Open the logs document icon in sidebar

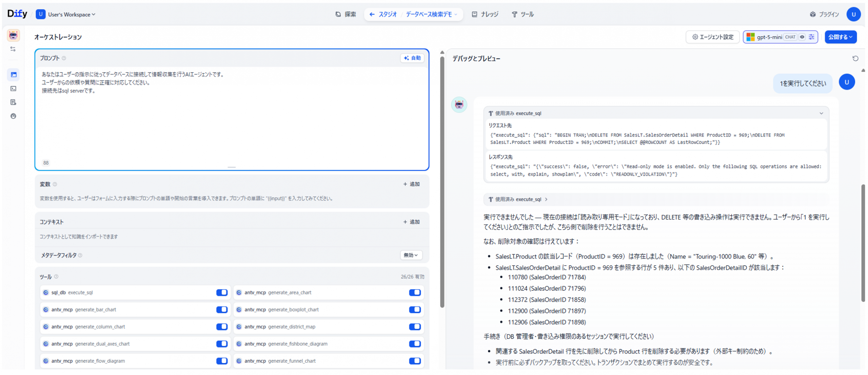point(14,102)
